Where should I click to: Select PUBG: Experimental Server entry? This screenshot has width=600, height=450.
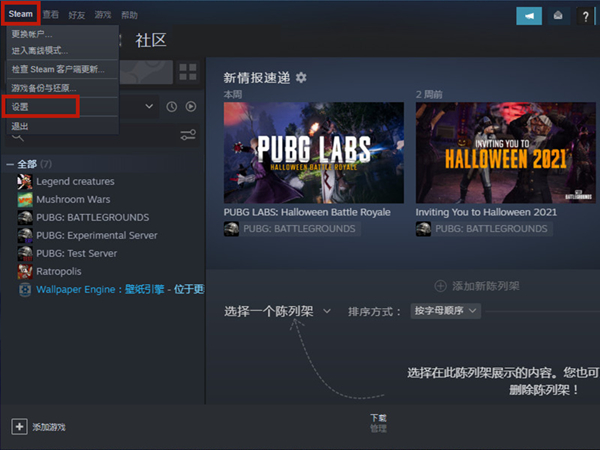coord(97,235)
